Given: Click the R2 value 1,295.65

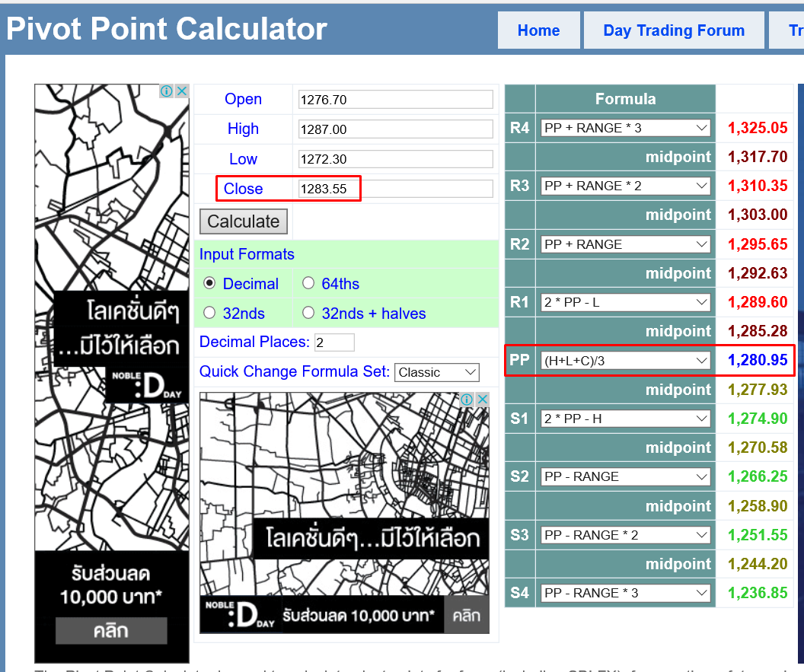Looking at the screenshot, I should tap(758, 244).
